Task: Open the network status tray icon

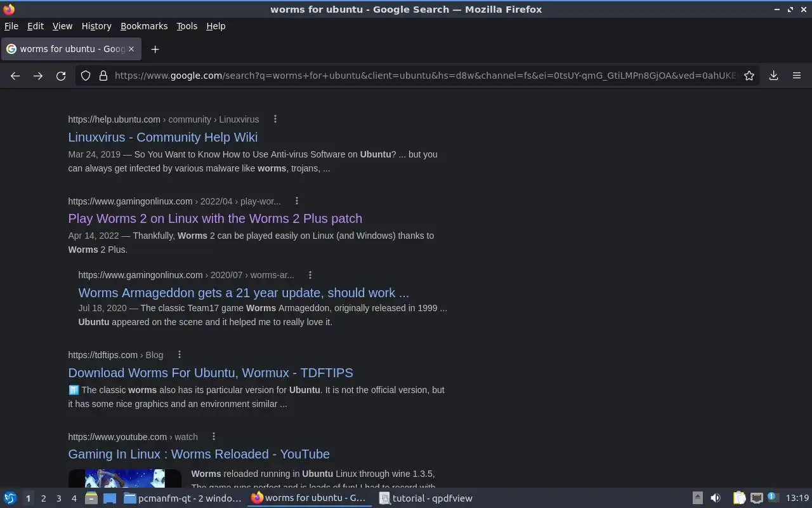Action: point(756,498)
